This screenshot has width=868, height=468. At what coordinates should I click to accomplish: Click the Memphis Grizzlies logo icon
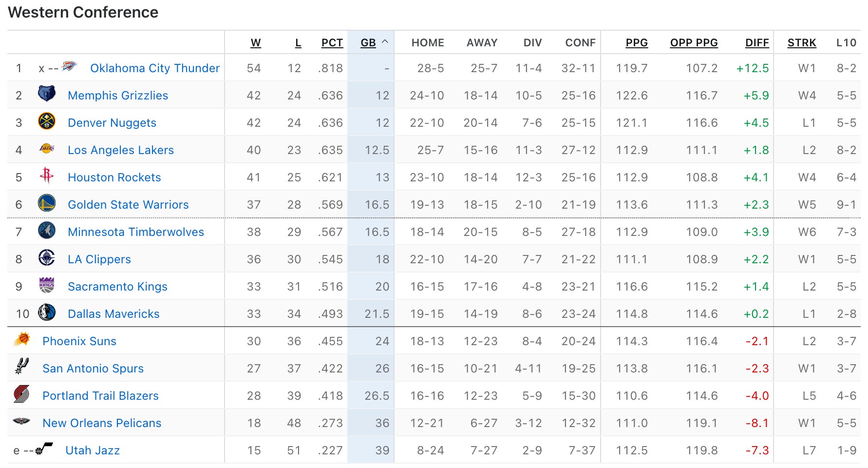point(47,94)
